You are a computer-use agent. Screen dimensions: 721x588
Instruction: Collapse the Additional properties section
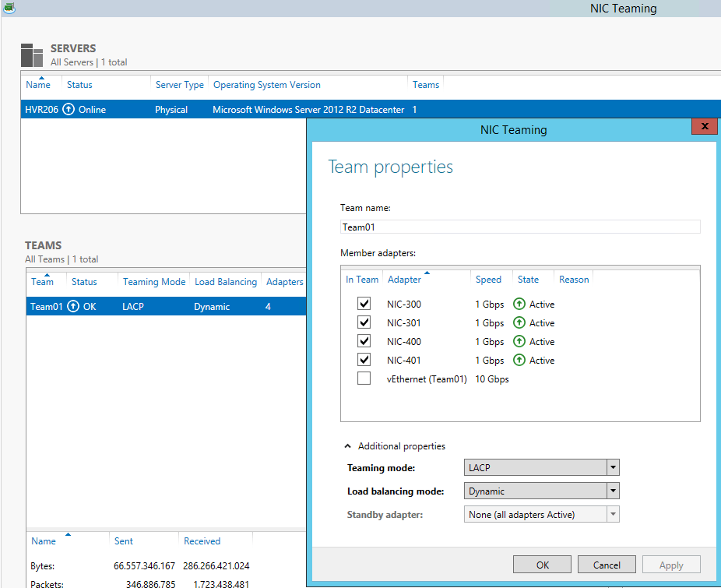[x=348, y=446]
